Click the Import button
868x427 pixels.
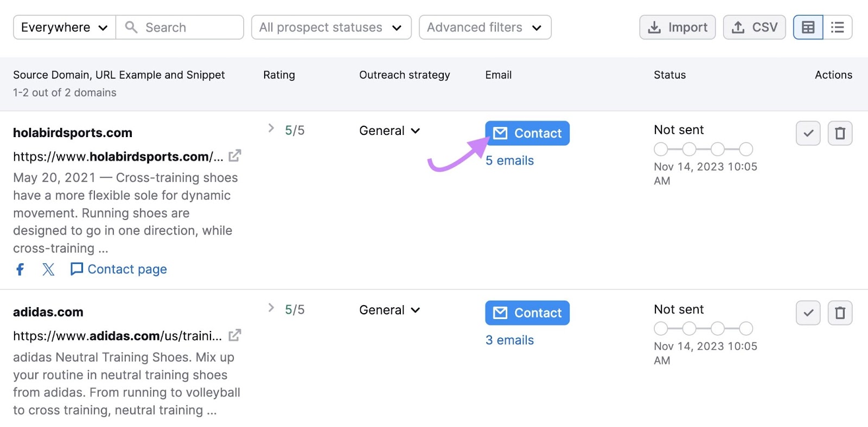[678, 27]
